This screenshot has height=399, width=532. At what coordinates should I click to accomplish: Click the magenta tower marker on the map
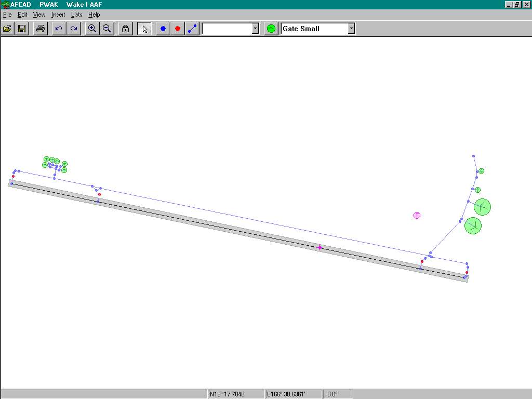click(417, 215)
